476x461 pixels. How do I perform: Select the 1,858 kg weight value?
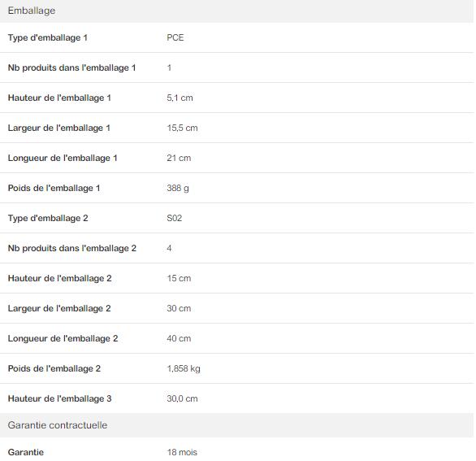pyautogui.click(x=184, y=368)
